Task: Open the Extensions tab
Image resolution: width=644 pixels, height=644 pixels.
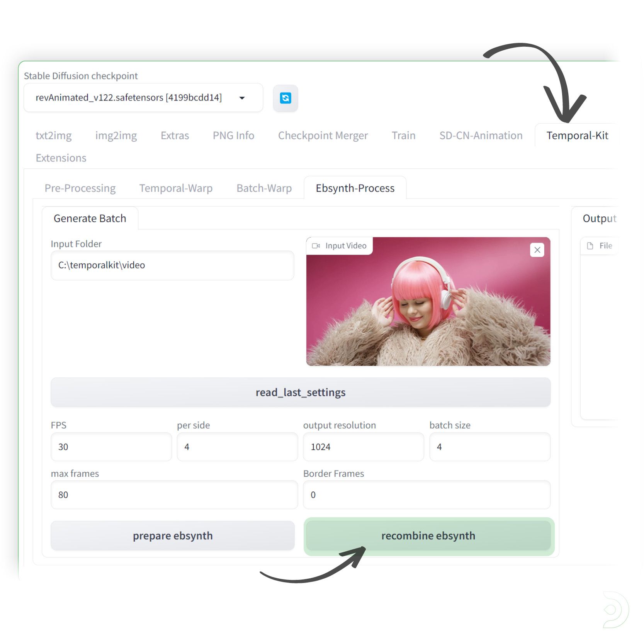Action: pyautogui.click(x=61, y=158)
